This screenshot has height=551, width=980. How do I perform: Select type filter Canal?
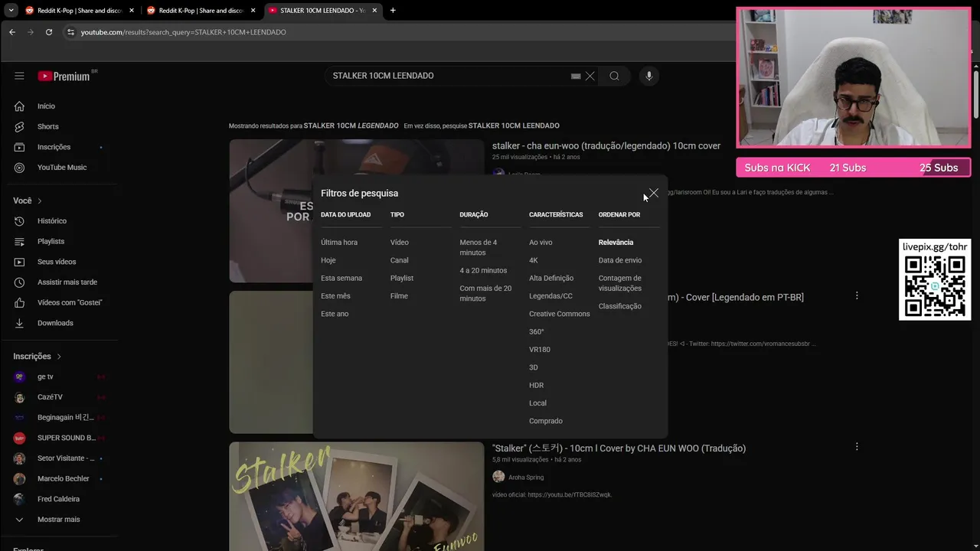click(400, 260)
